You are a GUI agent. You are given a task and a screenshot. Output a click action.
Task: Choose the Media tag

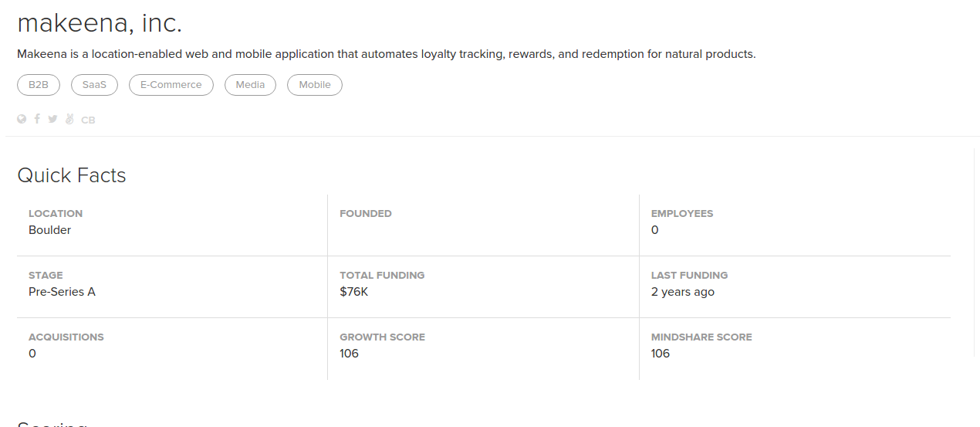(x=250, y=85)
